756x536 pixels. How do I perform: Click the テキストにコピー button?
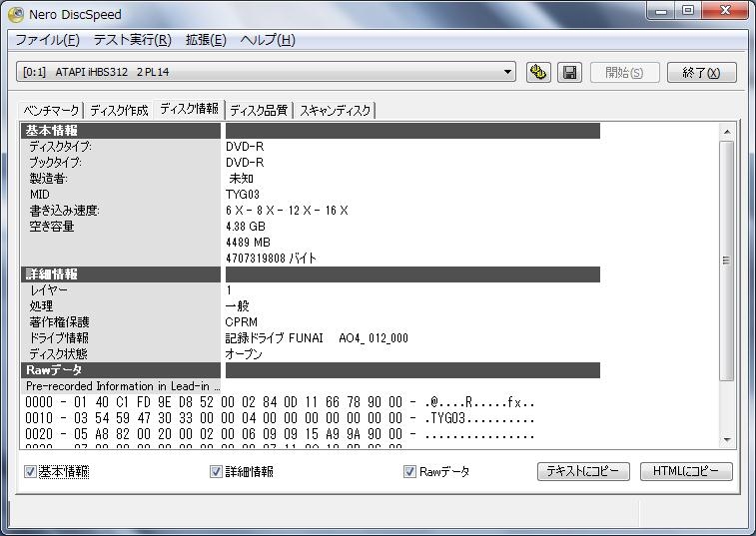[583, 471]
